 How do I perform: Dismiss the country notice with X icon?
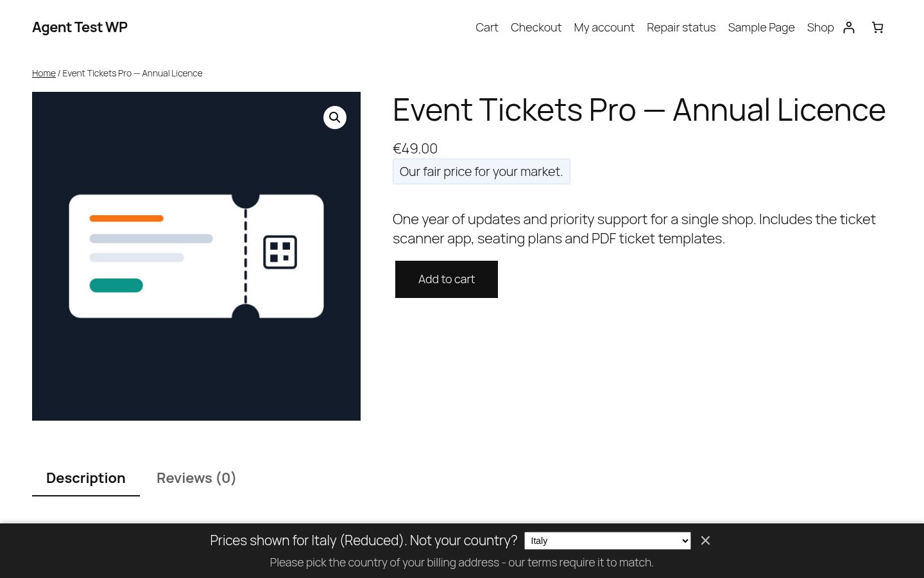point(705,541)
